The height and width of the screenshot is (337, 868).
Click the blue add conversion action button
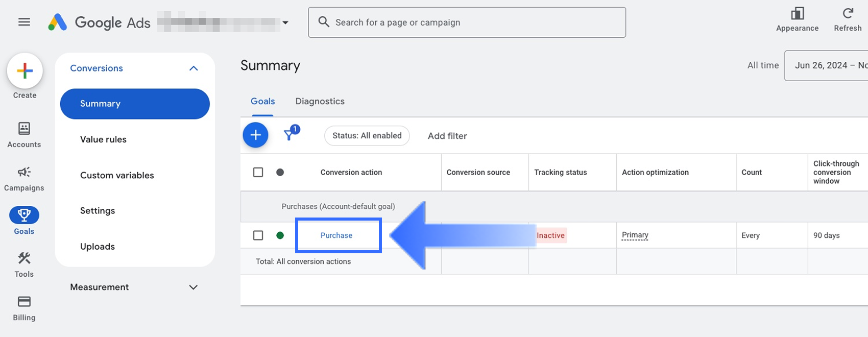[255, 135]
